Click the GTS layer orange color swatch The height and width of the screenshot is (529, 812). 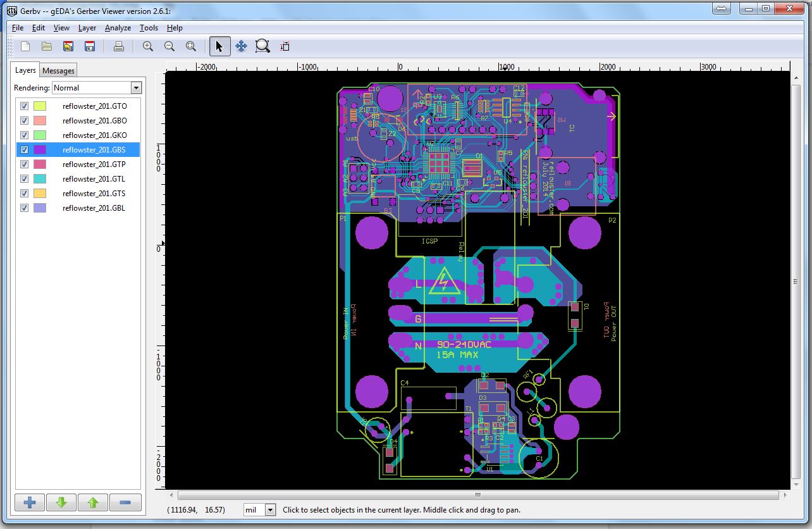pyautogui.click(x=40, y=194)
